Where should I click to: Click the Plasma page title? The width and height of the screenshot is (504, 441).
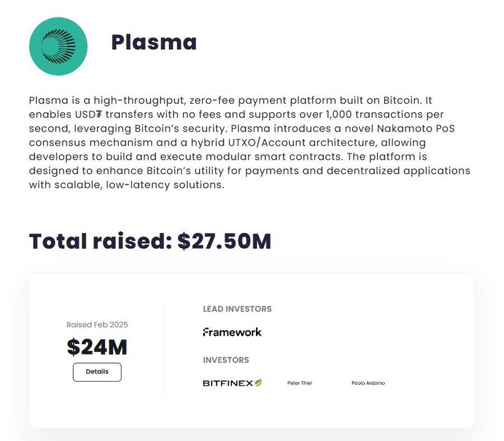153,43
